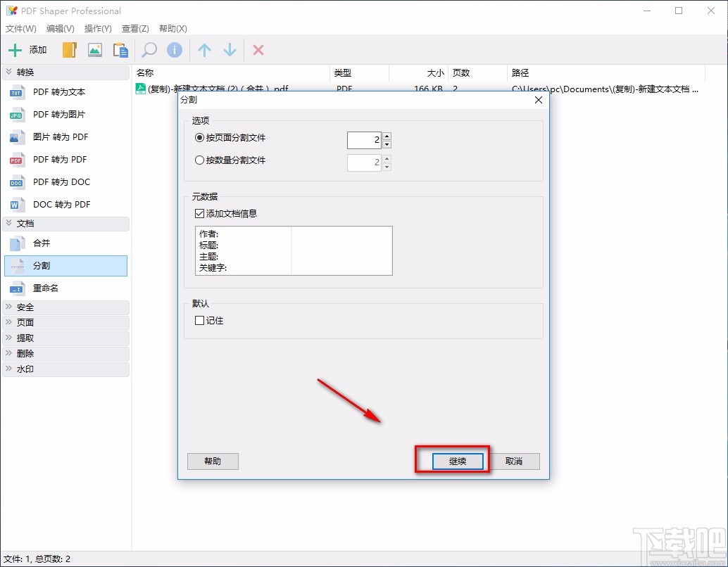Sort by 页数 column header

tap(478, 73)
